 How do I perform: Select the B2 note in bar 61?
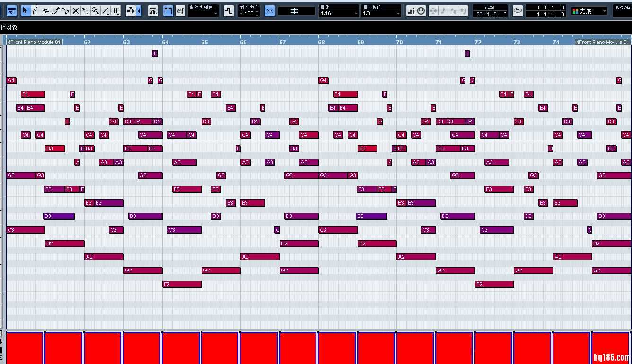tap(65, 243)
